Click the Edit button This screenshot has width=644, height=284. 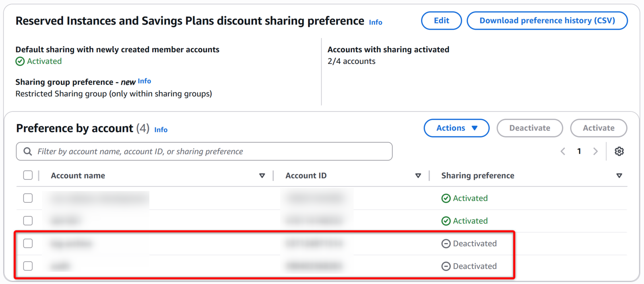441,21
